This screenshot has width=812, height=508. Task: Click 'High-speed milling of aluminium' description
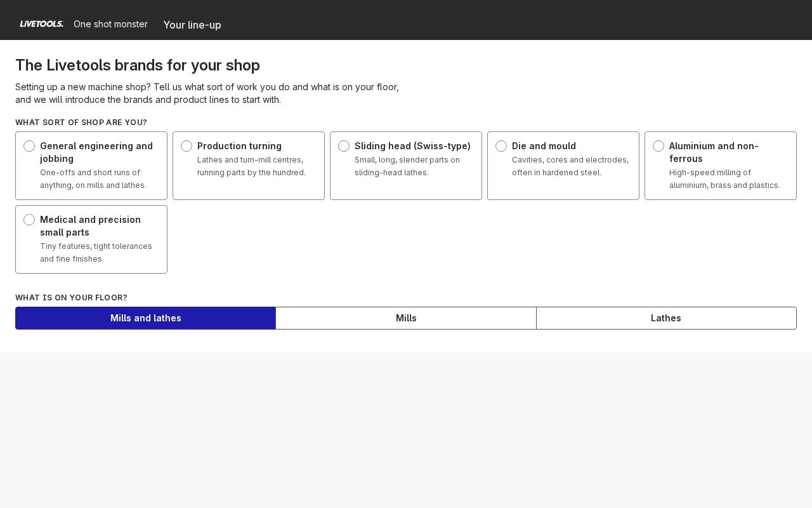[x=724, y=179]
